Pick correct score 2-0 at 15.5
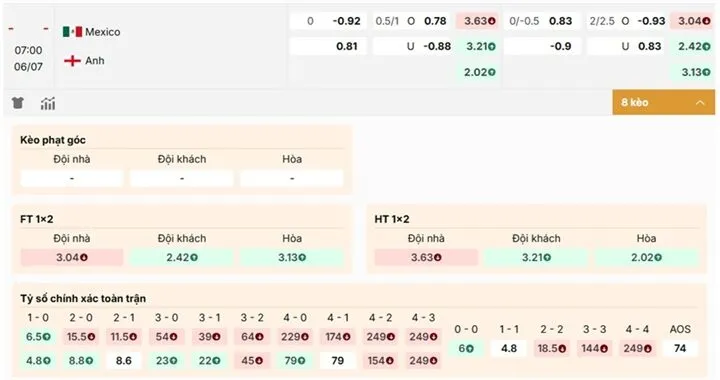The width and height of the screenshot is (720, 380). pos(80,336)
